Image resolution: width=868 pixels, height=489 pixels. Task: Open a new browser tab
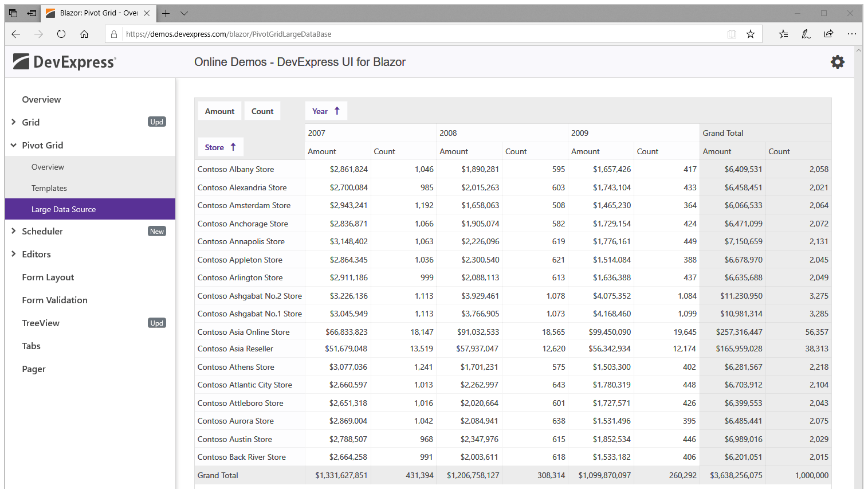click(x=166, y=13)
